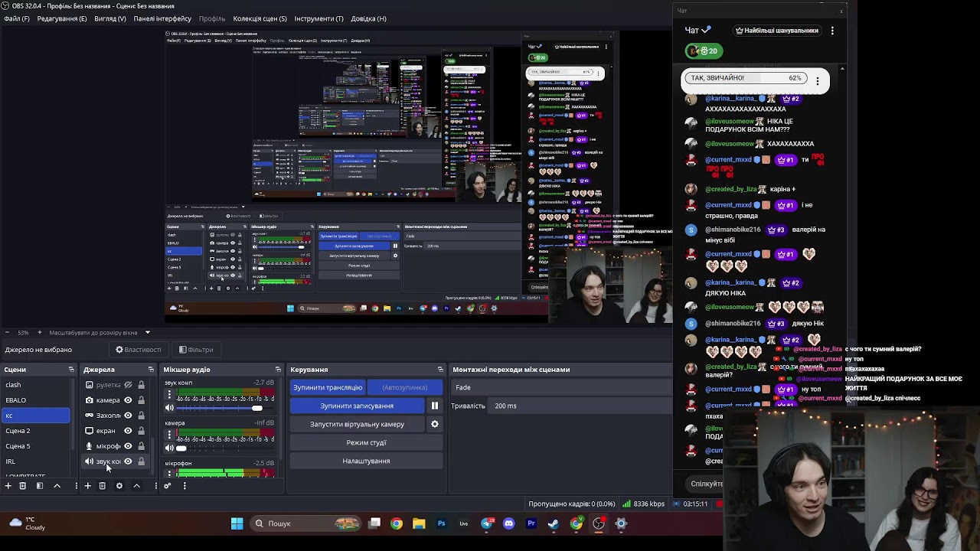Hide the екран source
The height and width of the screenshot is (551, 980).
pyautogui.click(x=128, y=431)
